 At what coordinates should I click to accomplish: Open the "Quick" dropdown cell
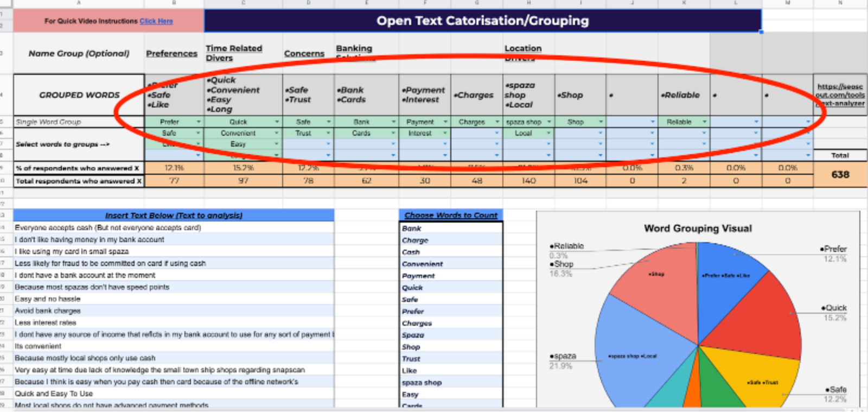click(x=243, y=122)
